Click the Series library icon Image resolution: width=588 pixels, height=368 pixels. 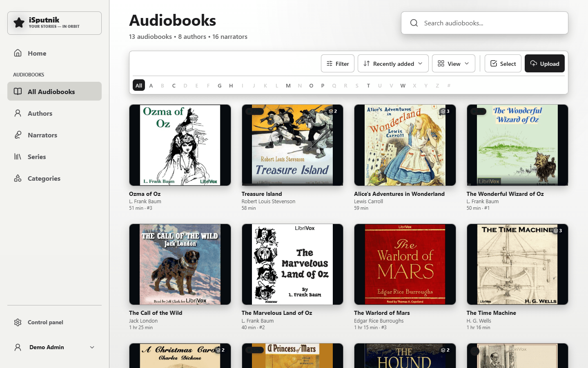pos(18,157)
